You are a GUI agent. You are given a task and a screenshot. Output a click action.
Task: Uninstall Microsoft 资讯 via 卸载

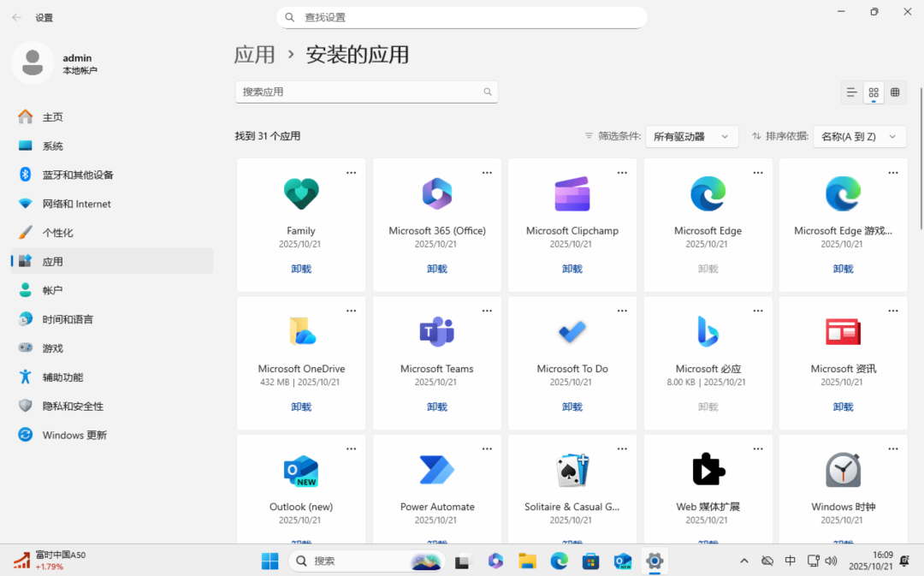click(x=844, y=407)
